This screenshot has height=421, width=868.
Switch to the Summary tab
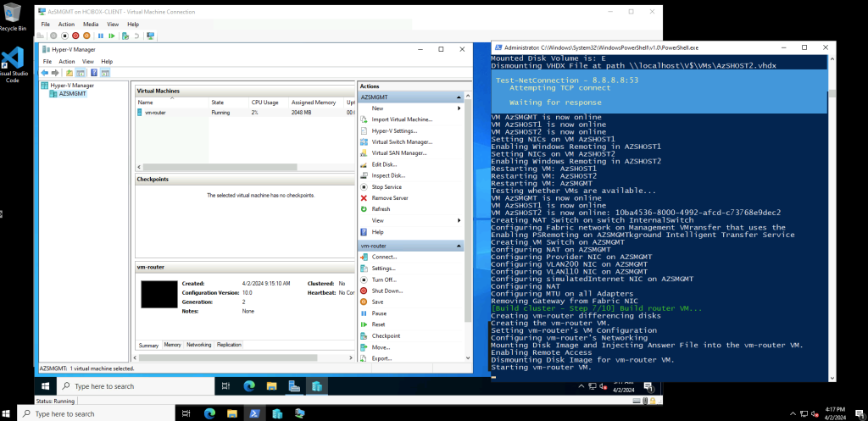(148, 346)
